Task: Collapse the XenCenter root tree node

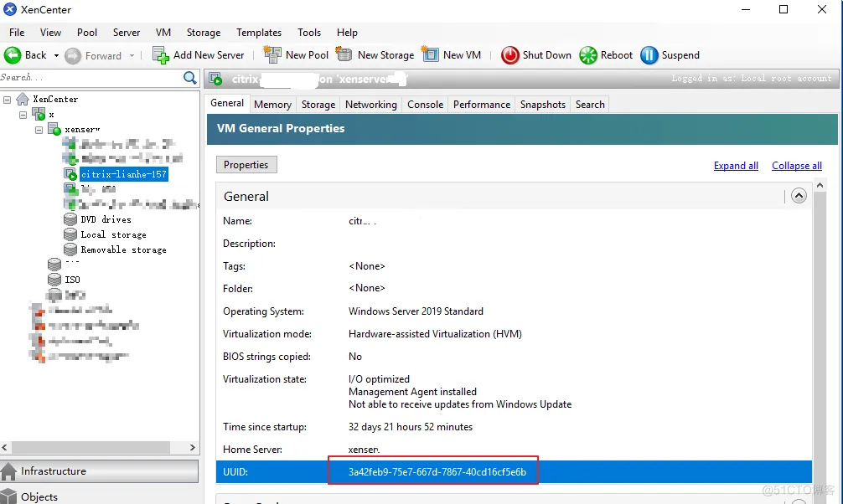Action: 8,100
